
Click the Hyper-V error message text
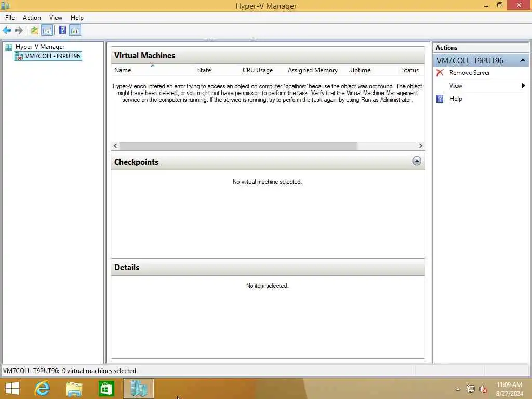268,93
